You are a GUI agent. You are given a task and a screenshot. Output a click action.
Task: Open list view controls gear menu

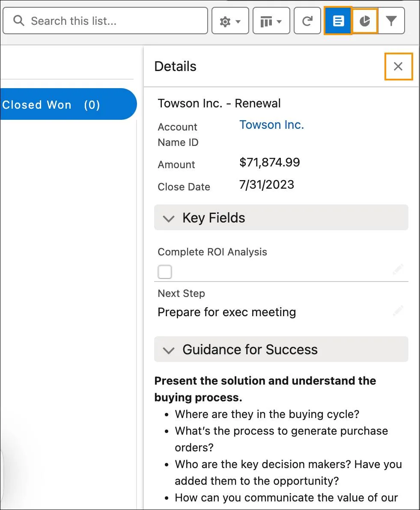coord(230,21)
